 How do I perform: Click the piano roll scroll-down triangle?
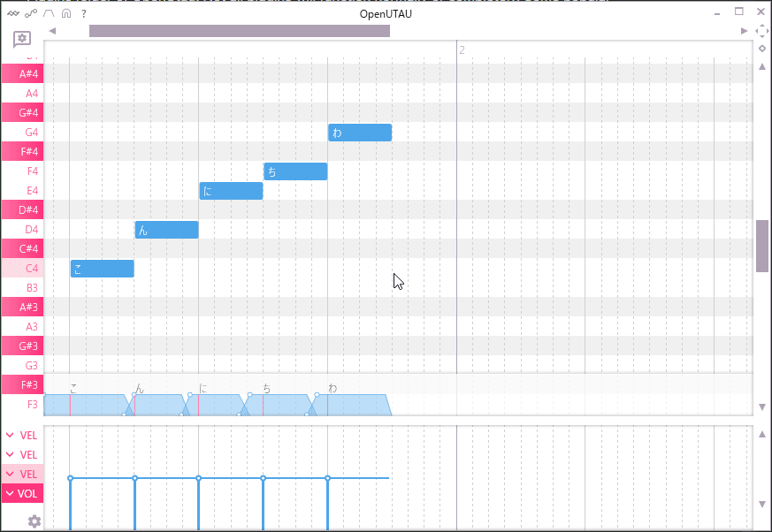(x=762, y=407)
